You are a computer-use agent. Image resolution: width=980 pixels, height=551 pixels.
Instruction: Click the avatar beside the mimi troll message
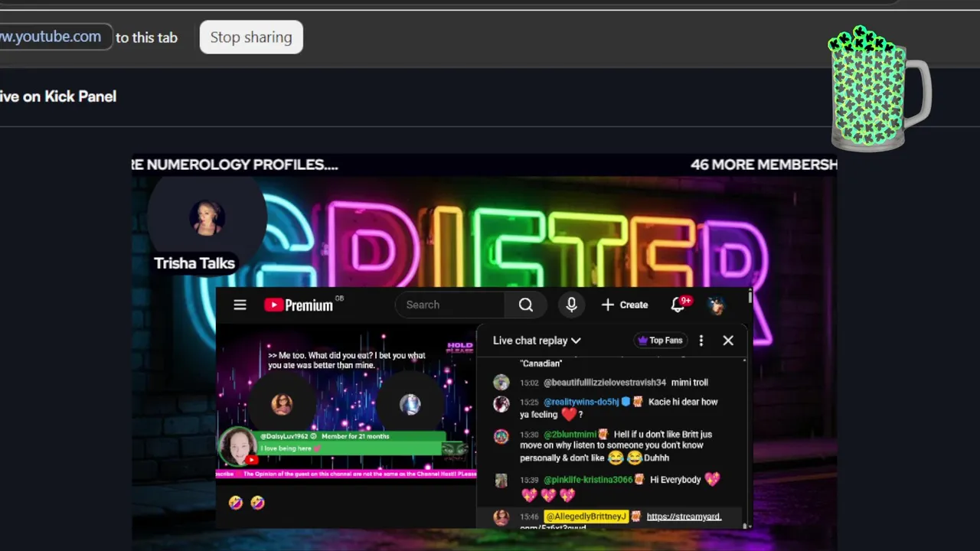[x=501, y=383]
